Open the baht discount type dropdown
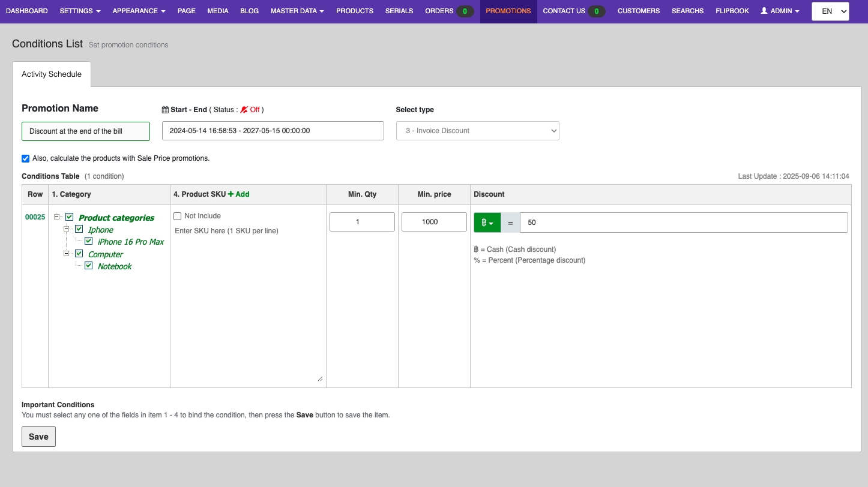868x487 pixels. point(487,223)
